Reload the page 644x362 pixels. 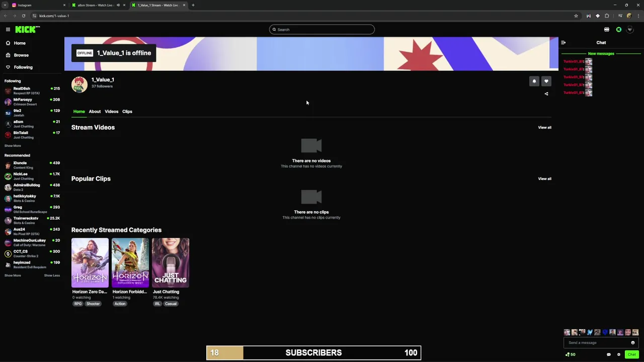(x=23, y=16)
